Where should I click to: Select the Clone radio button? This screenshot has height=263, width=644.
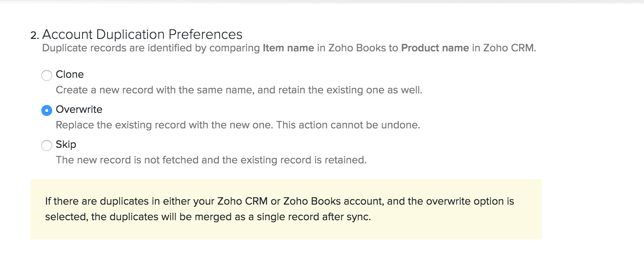47,75
